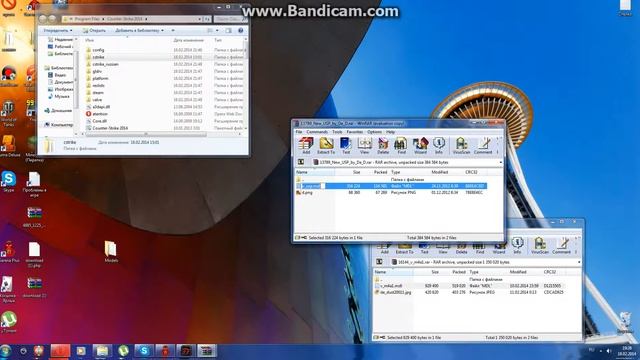The image size is (640, 360).
Task: Select Компьютер in Explorer sidebar
Action: click(58, 124)
